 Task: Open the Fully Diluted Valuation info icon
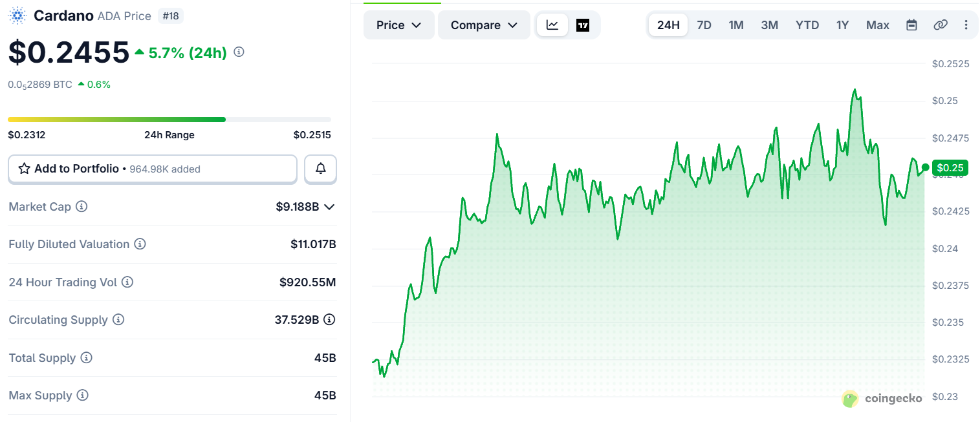140,244
